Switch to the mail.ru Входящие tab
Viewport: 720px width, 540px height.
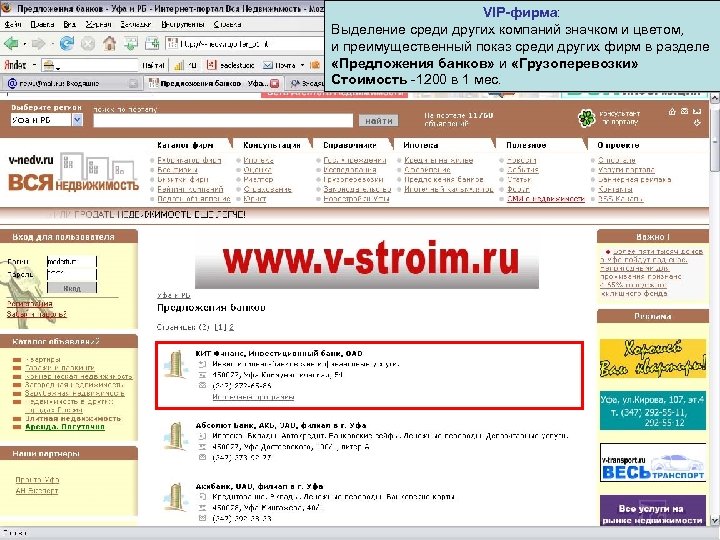point(71,83)
